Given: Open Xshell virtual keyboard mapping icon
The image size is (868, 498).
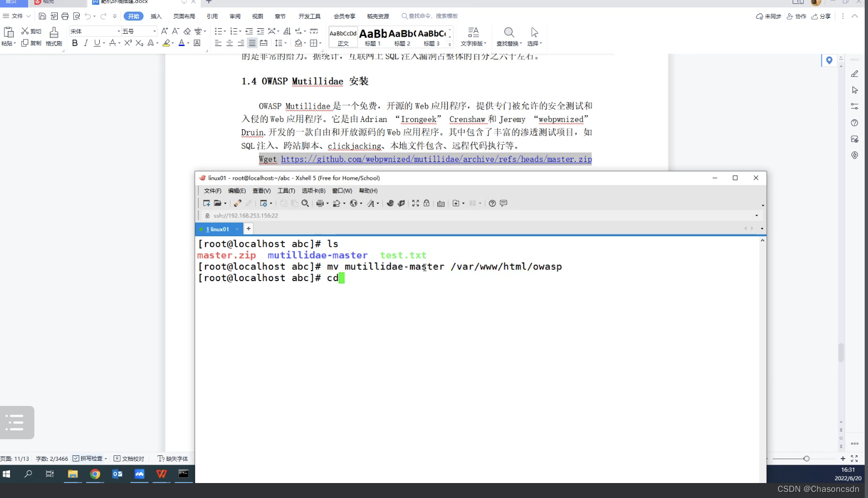Looking at the screenshot, I should (441, 204).
